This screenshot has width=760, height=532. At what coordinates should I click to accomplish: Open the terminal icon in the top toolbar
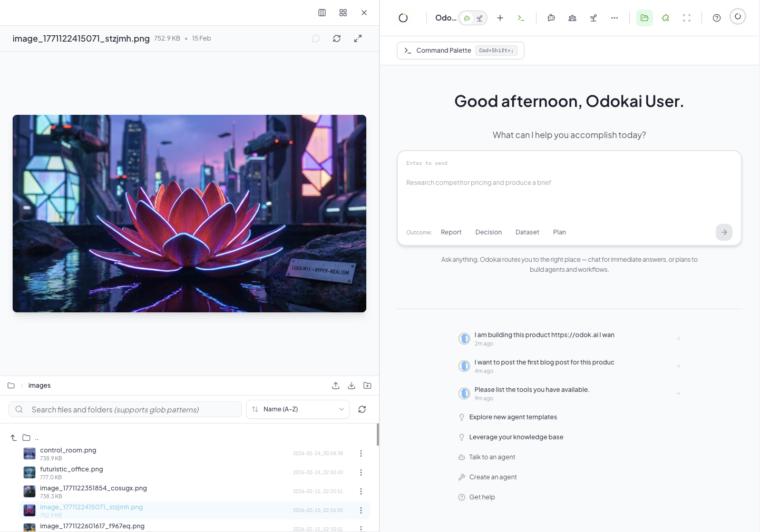point(521,18)
